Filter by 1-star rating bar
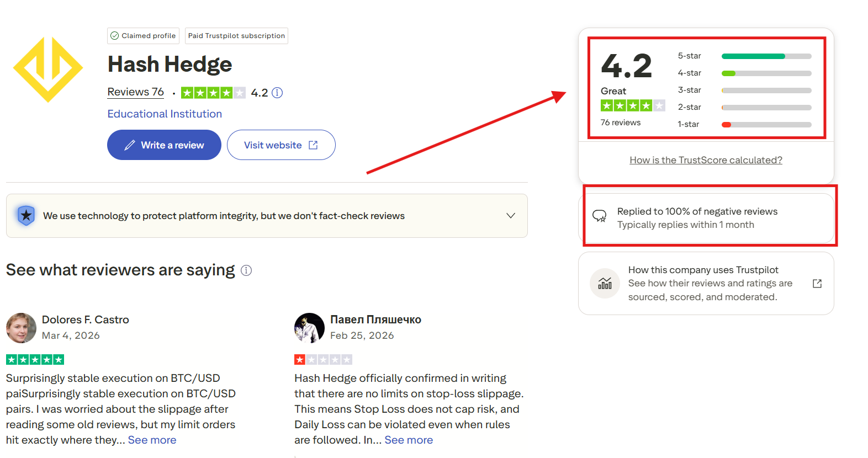This screenshot has height=458, width=868. coord(766,125)
